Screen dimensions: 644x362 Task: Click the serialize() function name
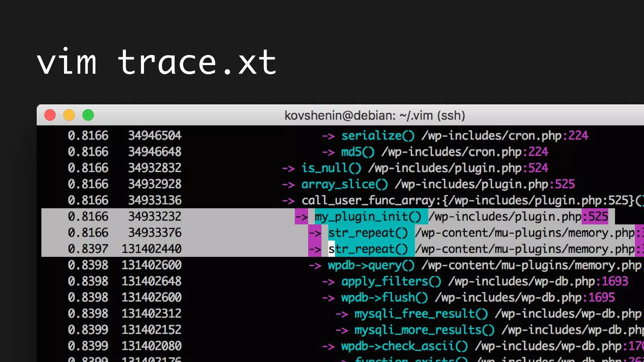click(378, 136)
